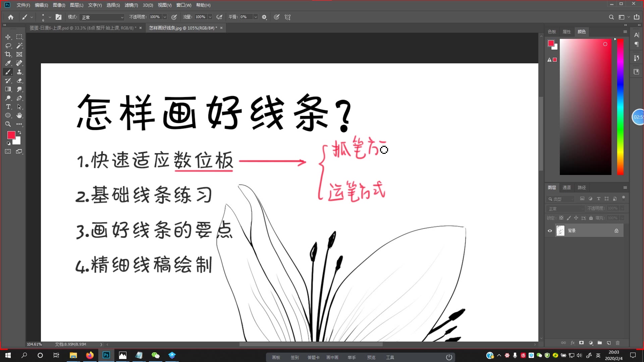Select the Move tool
Viewport: 644px width, 362px height.
(8, 37)
